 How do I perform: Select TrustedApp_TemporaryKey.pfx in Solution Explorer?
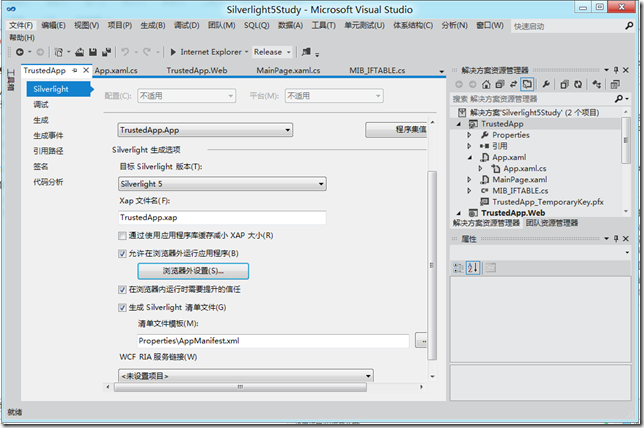coord(547,202)
